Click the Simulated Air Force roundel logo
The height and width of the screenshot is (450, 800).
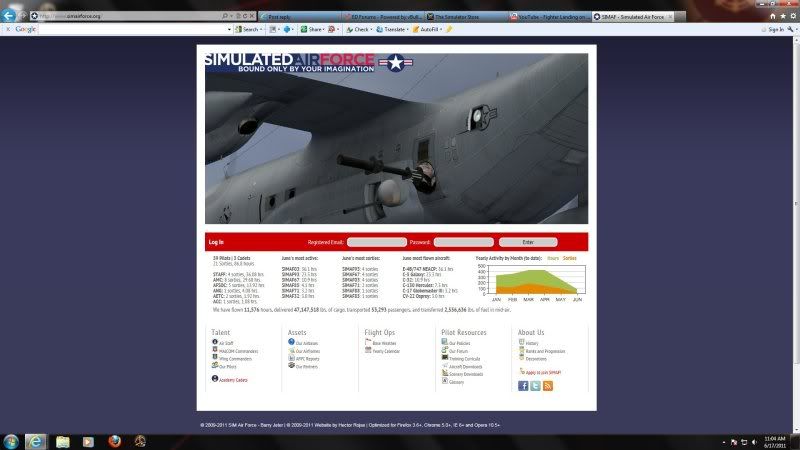(x=396, y=63)
